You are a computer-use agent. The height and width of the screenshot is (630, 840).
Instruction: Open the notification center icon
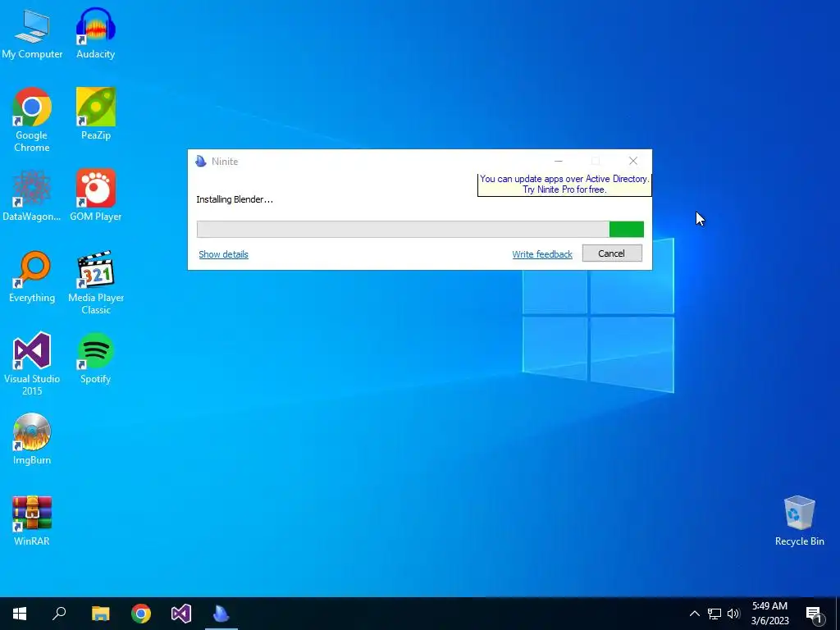point(814,614)
